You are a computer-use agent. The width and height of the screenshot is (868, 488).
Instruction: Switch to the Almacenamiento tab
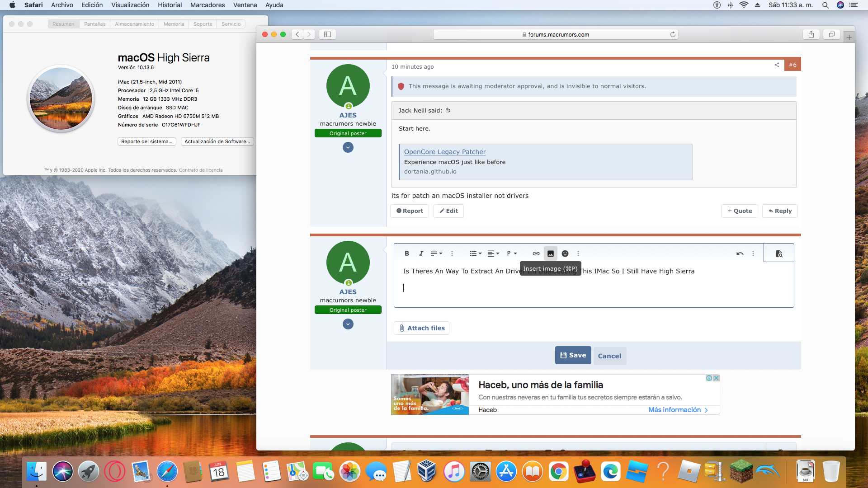pyautogui.click(x=134, y=24)
